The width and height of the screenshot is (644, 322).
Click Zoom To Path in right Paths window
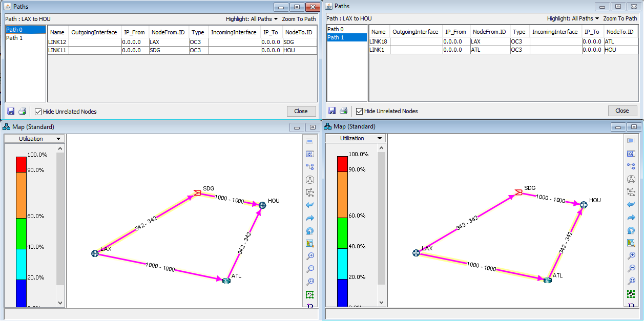(620, 18)
